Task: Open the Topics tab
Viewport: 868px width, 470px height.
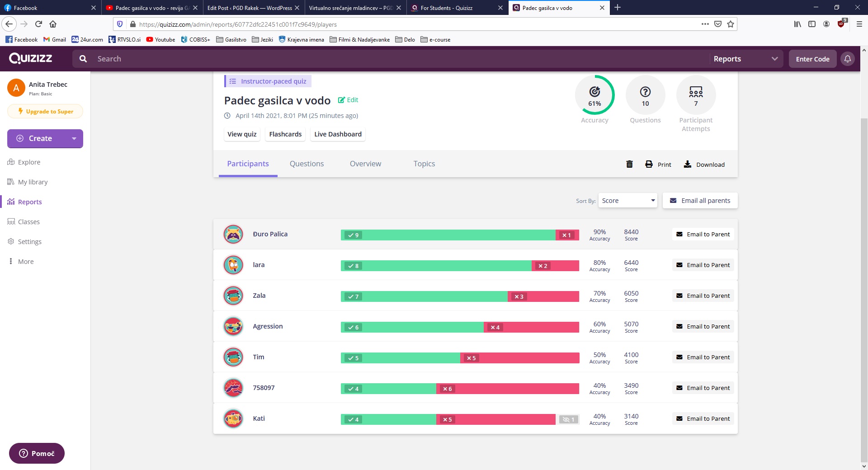Action: [424, 164]
